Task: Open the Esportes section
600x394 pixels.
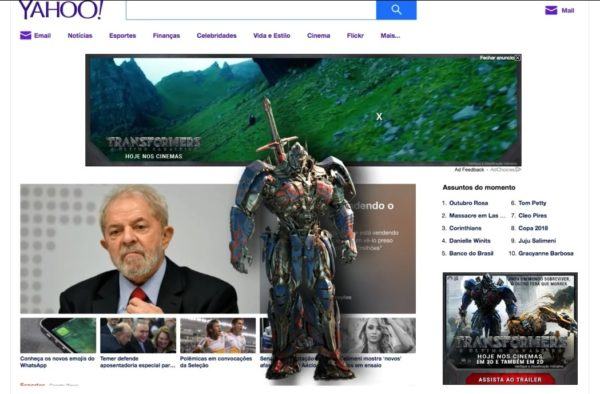Action: click(122, 36)
